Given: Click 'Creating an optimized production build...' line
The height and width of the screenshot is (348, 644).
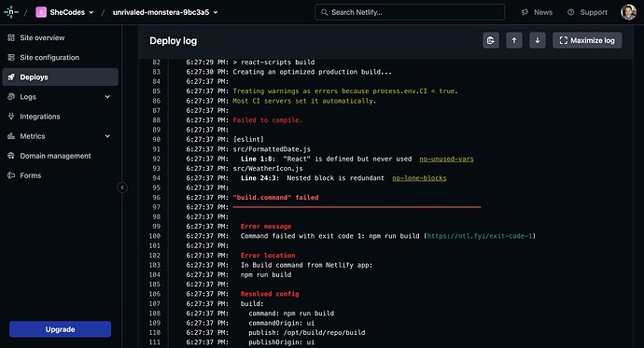Looking at the screenshot, I should 312,72.
